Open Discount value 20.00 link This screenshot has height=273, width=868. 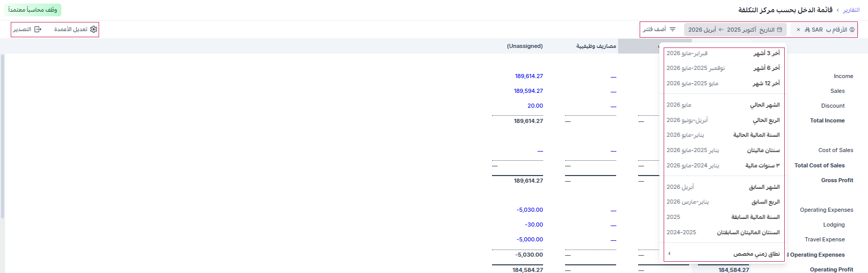click(535, 106)
